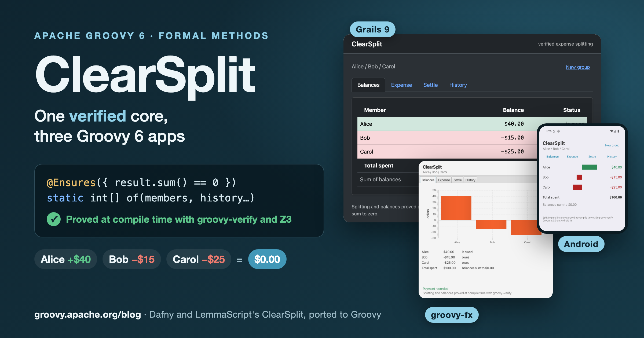Click the $0.00 result pill

point(267,259)
